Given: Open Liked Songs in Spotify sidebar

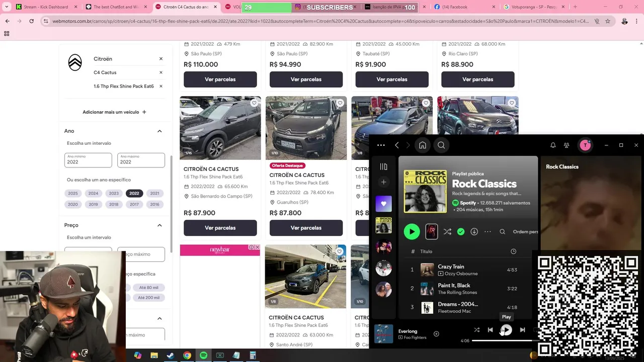Looking at the screenshot, I should click(383, 204).
